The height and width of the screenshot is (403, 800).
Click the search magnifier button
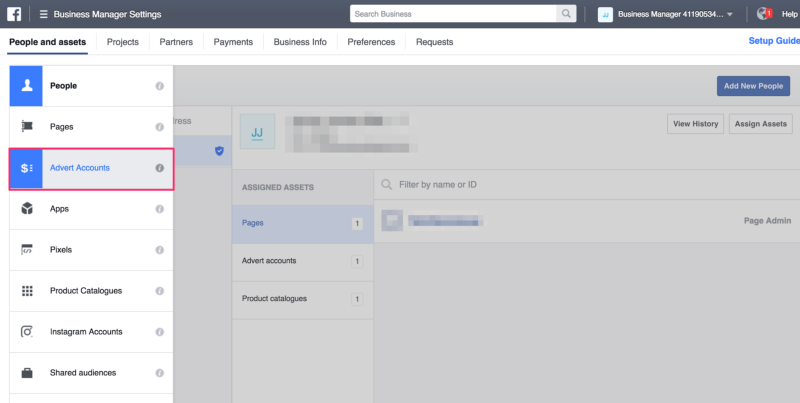pyautogui.click(x=566, y=14)
